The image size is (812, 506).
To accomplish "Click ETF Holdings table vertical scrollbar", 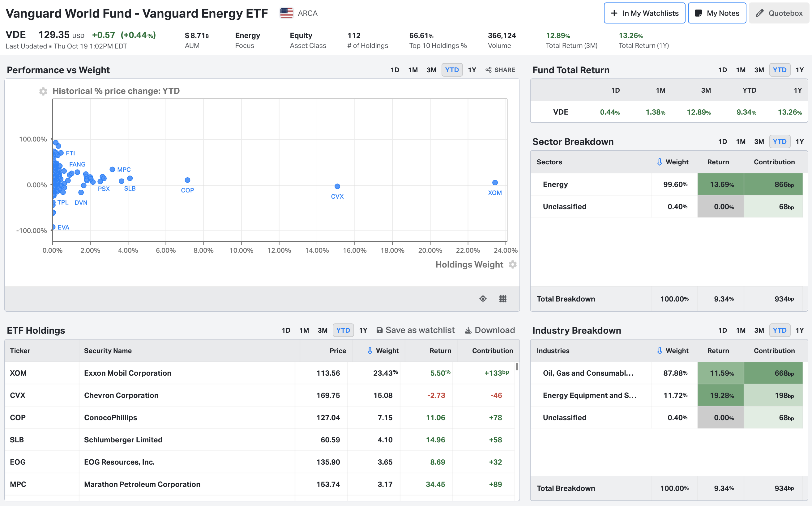I will point(517,366).
